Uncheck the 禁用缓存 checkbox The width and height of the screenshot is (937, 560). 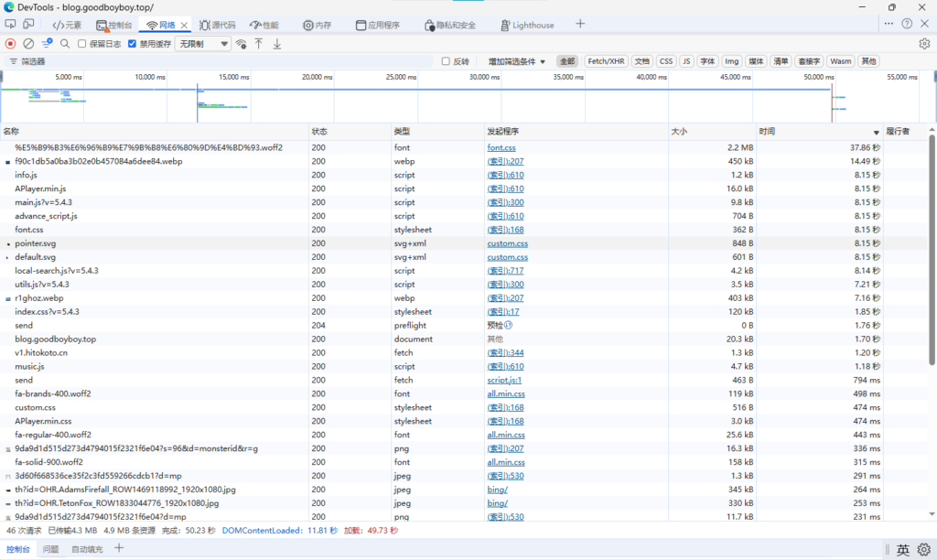[133, 43]
